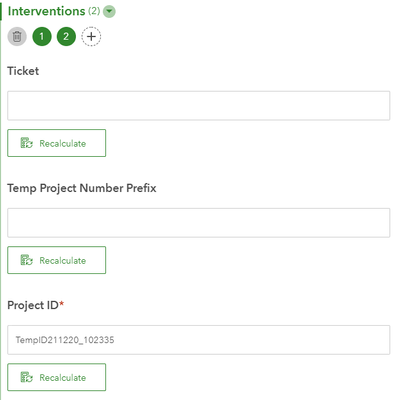Click the (2) interventions count badge

tap(94, 11)
